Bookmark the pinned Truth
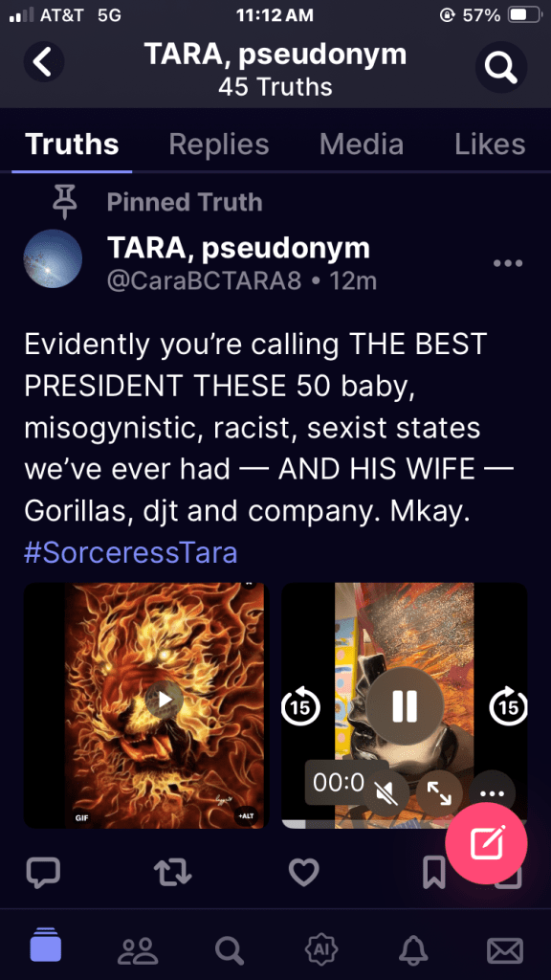 pyautogui.click(x=434, y=873)
